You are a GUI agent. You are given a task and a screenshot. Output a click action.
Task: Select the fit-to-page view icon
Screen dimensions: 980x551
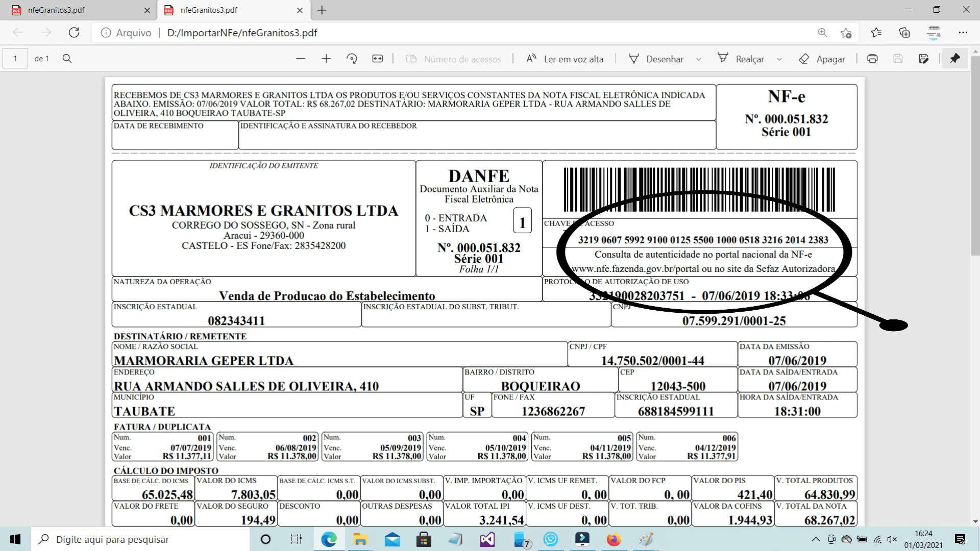coord(378,59)
